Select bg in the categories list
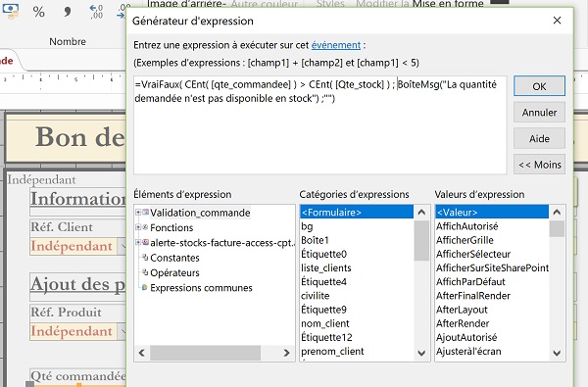 coord(357,226)
